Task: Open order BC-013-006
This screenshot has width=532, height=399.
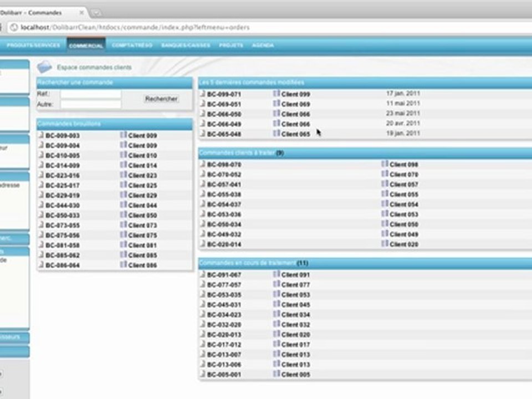Action: point(224,365)
